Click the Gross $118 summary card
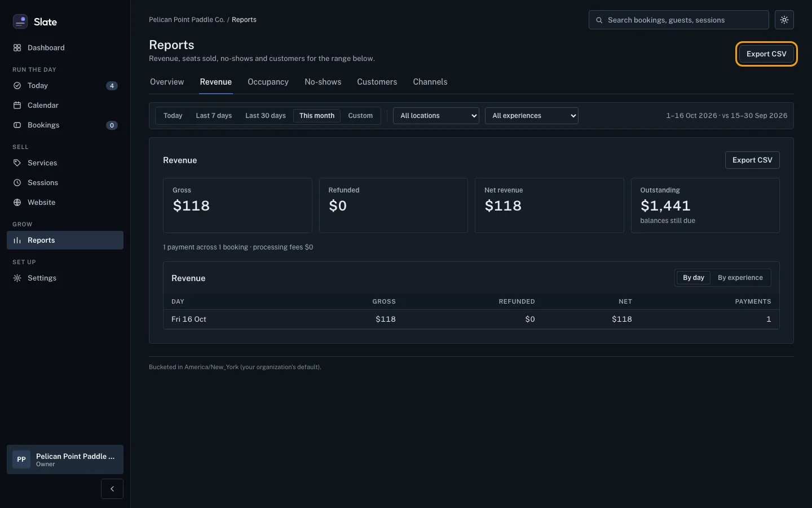Image resolution: width=812 pixels, height=508 pixels. 237,205
